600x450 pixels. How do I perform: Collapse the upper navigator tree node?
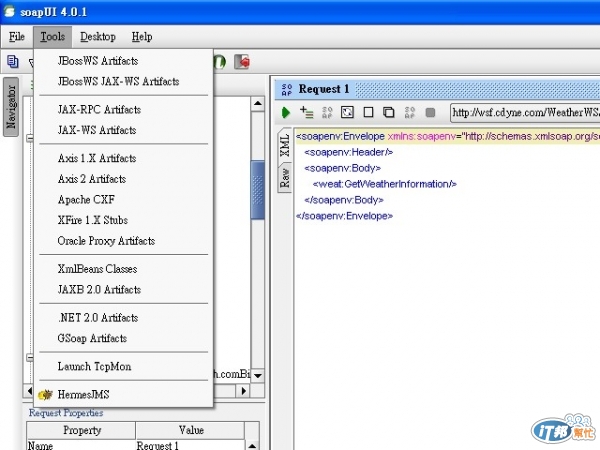[30, 138]
